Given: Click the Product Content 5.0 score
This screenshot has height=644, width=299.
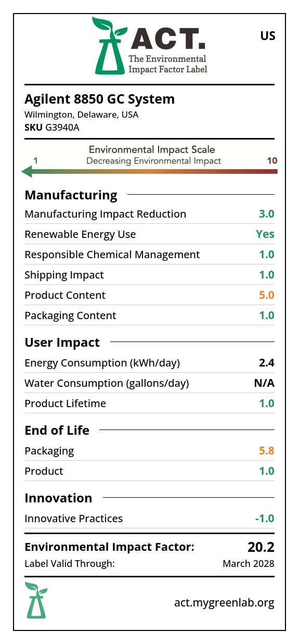Looking at the screenshot, I should pyautogui.click(x=267, y=295).
